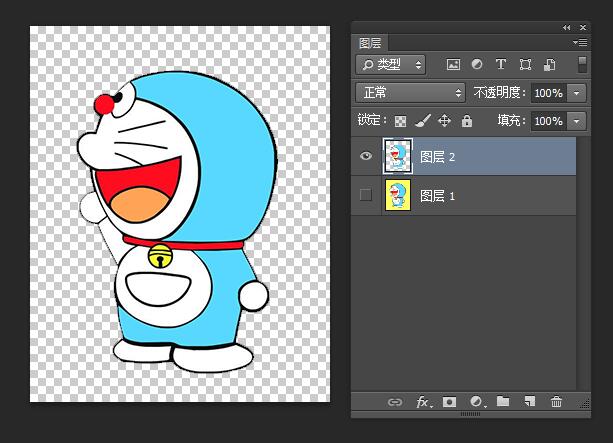This screenshot has height=443, width=613.
Task: Select the 图层 tab
Action: (370, 43)
